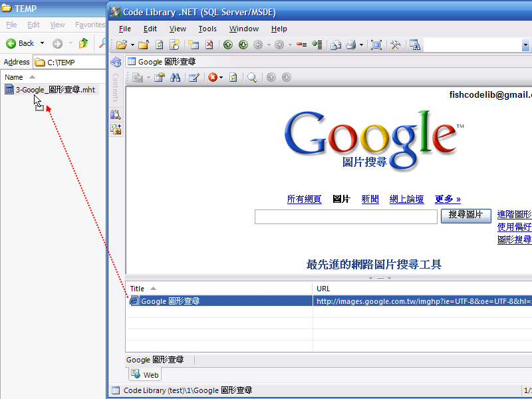
Task: Click the mailbox icon left of printer
Action: click(336, 45)
